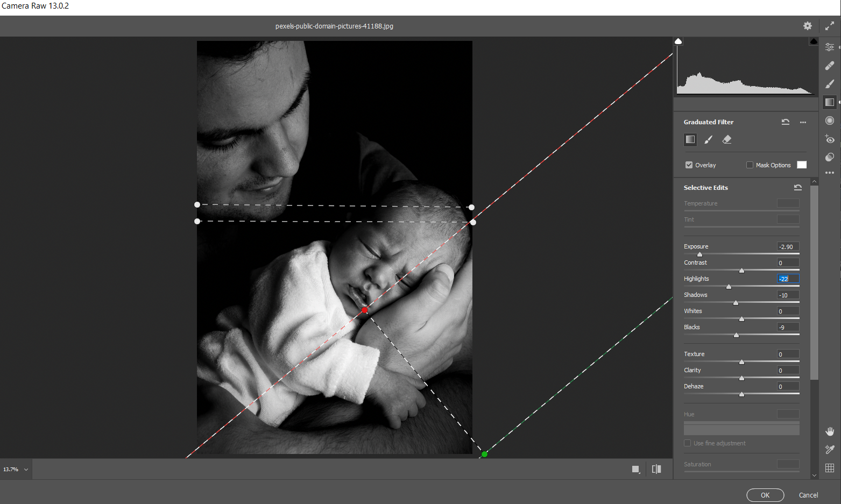Click the Contrast value field
Image resolution: width=841 pixels, height=504 pixels.
tap(788, 262)
